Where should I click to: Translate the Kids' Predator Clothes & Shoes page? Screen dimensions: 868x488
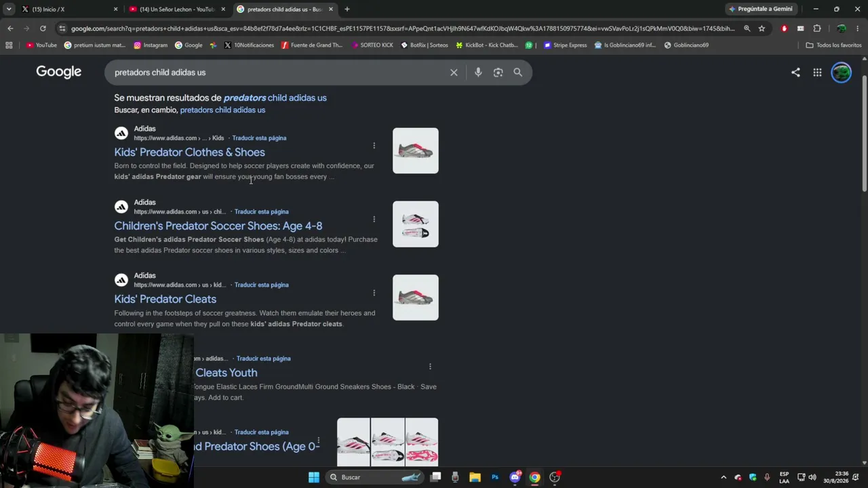(x=259, y=138)
